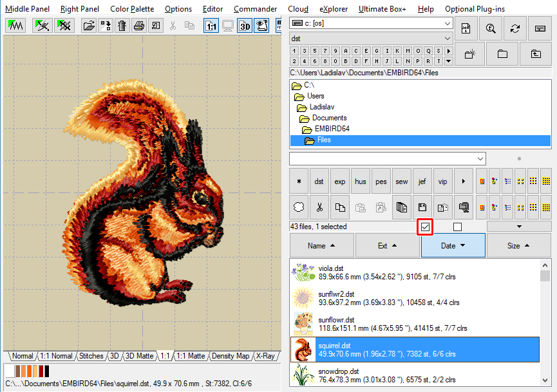The width and height of the screenshot is (557, 392).
Task: Expand the formats list with the right arrow button
Action: coord(463,181)
